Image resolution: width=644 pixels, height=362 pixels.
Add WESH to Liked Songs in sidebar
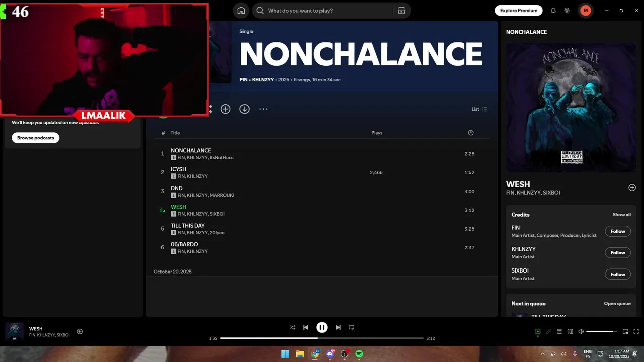click(x=632, y=188)
